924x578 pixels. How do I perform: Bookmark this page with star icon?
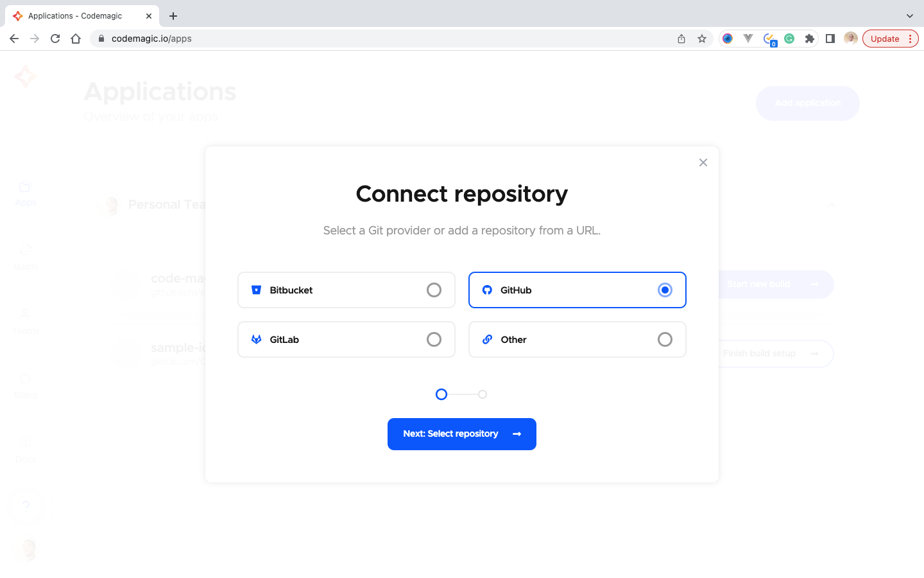[702, 39]
